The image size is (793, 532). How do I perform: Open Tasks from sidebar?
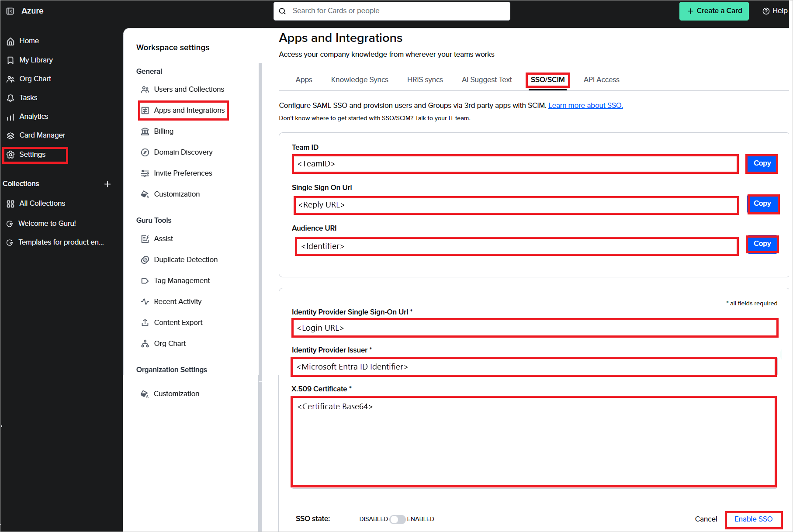click(x=28, y=97)
